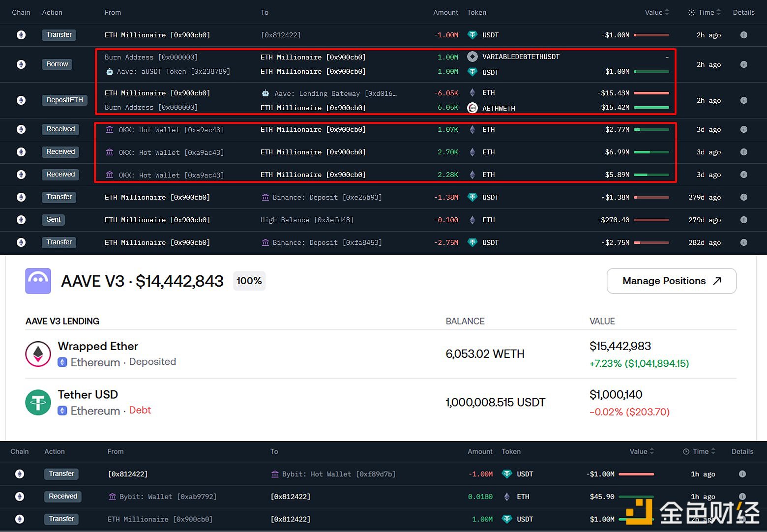Click AAVE V3 LENDING section heading

tap(62, 321)
